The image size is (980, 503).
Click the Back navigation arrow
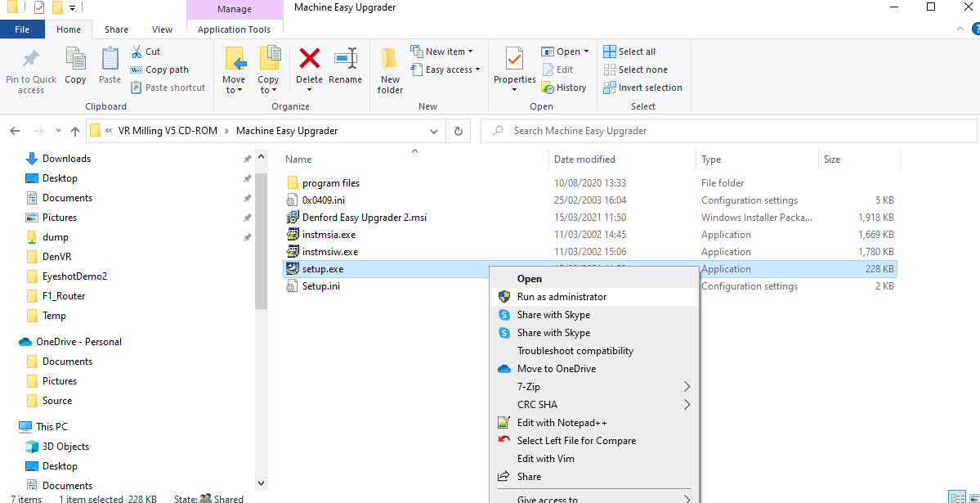tap(15, 132)
